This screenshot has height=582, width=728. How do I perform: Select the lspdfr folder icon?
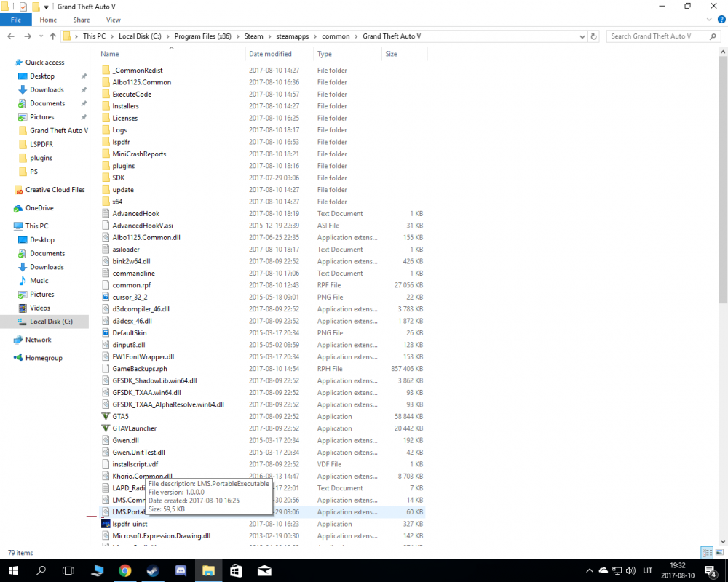pos(106,142)
